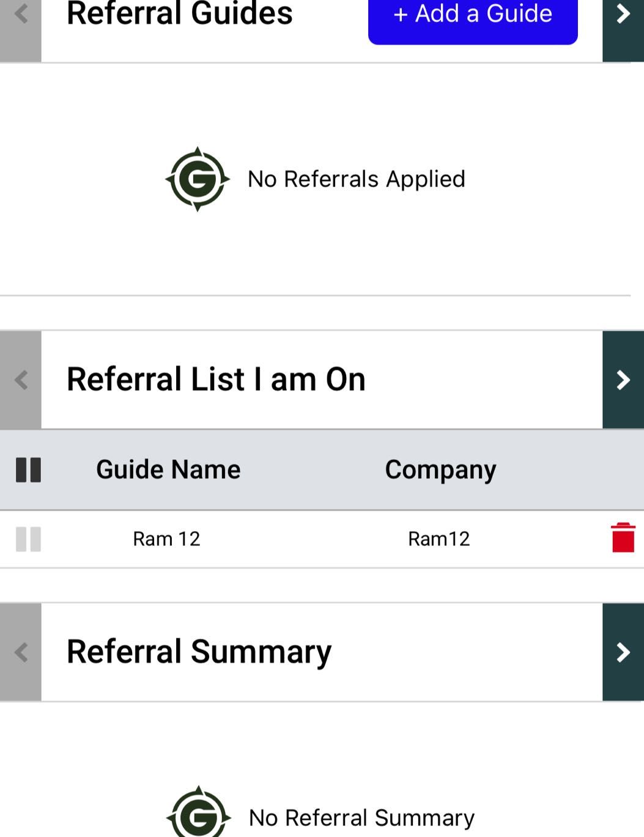Click compass G logo beside No Referrals Applied
Viewport: 644px width, 837px height.
point(198,179)
